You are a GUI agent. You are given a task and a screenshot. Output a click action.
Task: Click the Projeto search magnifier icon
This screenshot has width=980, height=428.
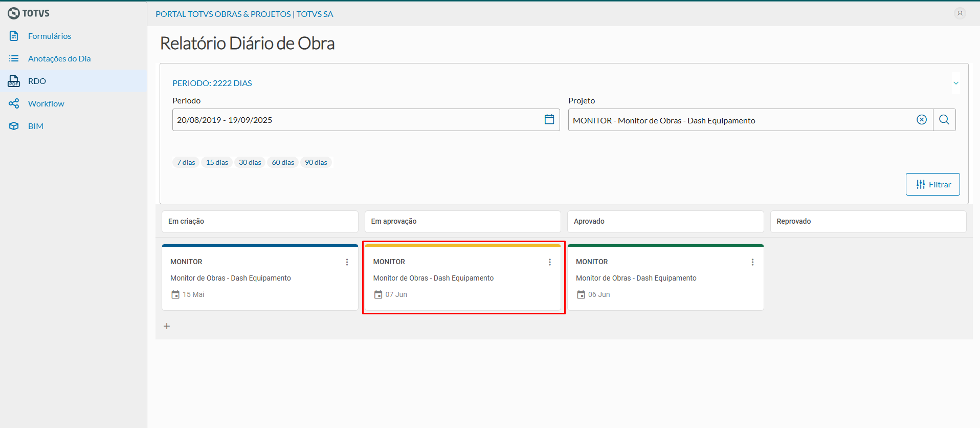click(x=944, y=120)
